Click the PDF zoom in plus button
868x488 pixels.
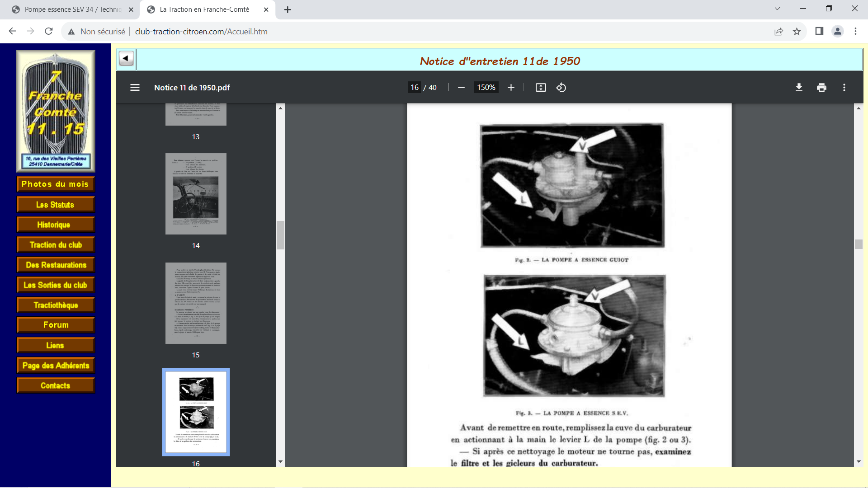[511, 88]
